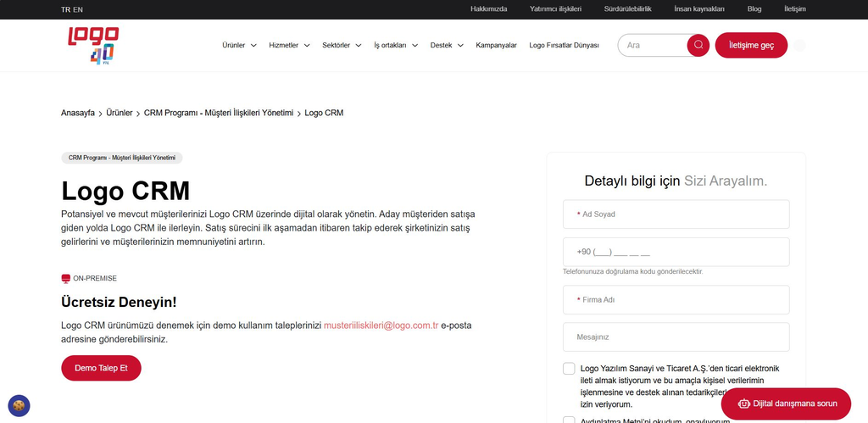Expand the İş ortakları dropdown menu
The height and width of the screenshot is (423, 868).
point(396,46)
